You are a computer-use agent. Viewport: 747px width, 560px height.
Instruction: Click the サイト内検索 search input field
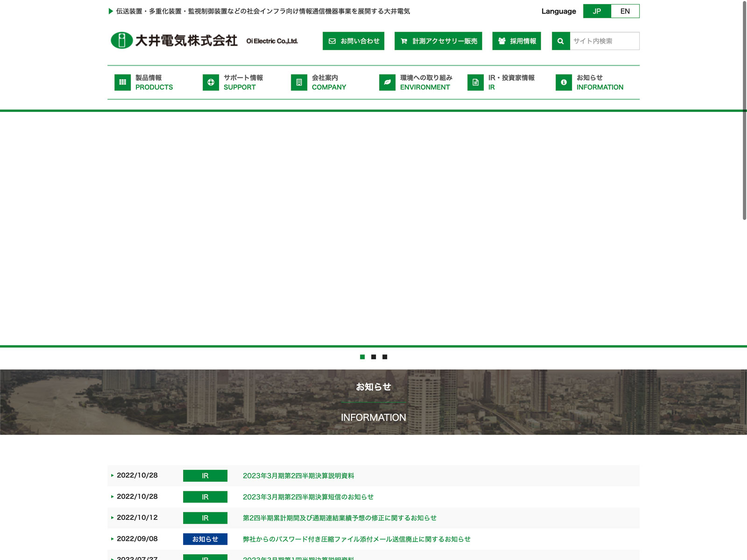click(x=604, y=41)
